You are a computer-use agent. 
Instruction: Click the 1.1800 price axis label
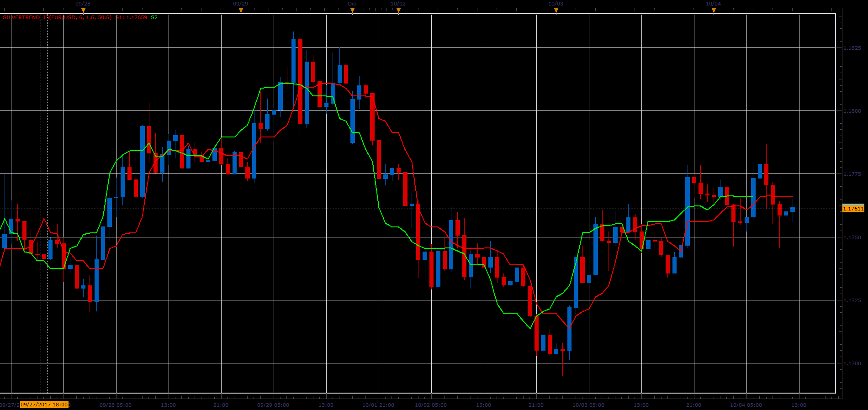point(852,111)
